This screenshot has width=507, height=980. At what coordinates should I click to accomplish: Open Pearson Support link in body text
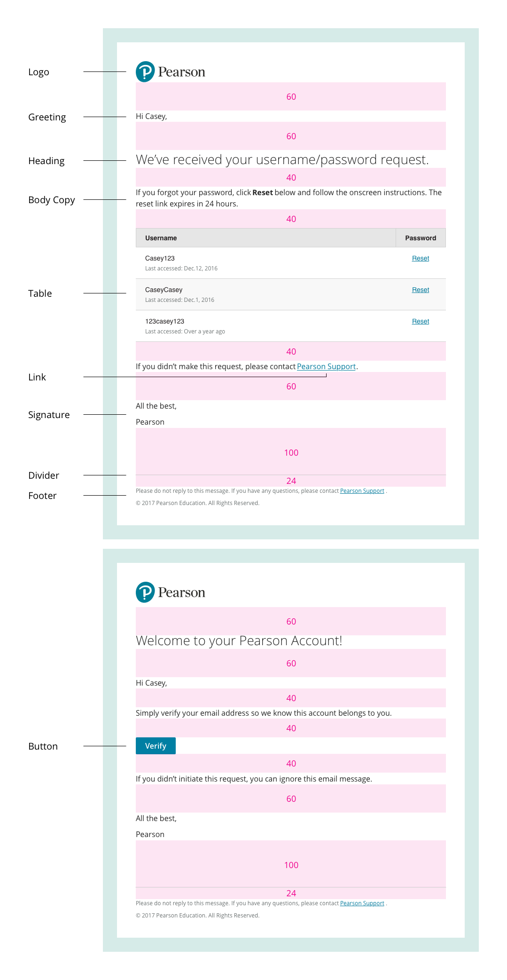tap(326, 366)
